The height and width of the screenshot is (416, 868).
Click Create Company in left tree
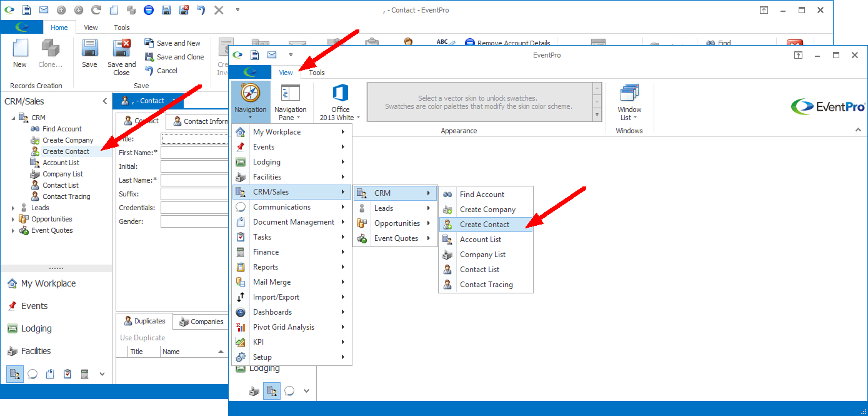67,140
